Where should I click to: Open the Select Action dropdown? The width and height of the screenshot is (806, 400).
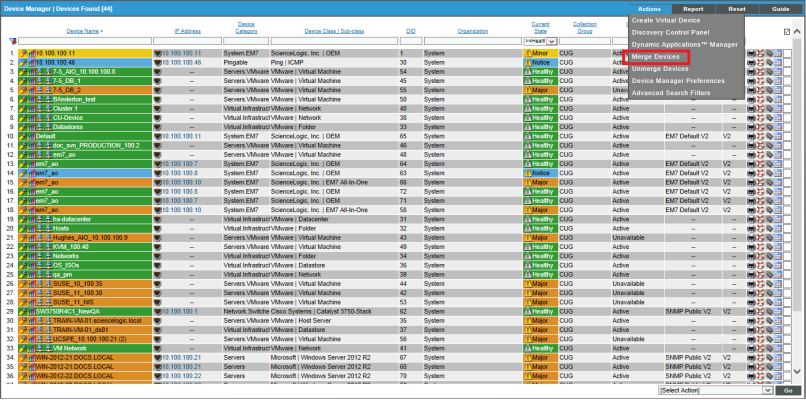click(715, 391)
